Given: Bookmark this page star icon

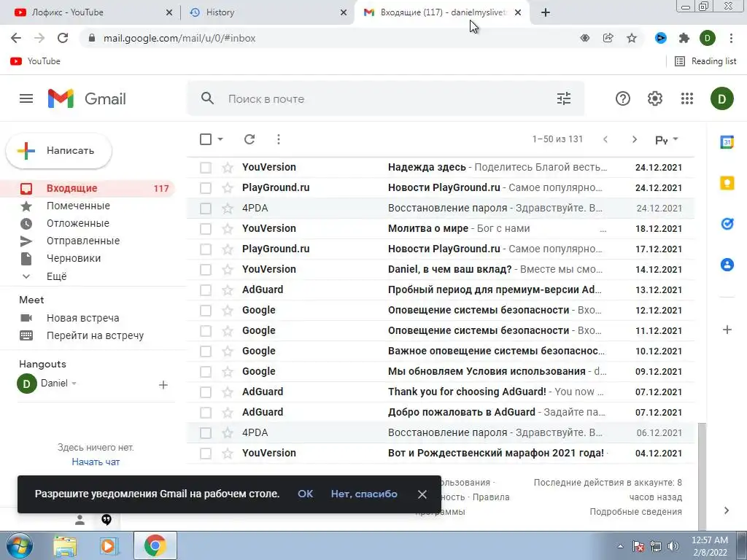Looking at the screenshot, I should (x=632, y=38).
